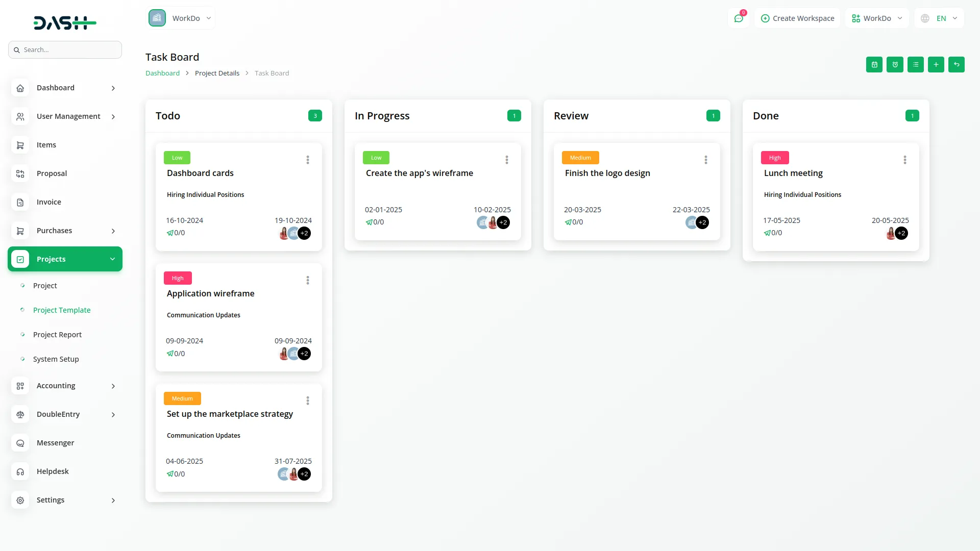Screen dimensions: 980x551
Task: Click the Create Workspace button
Action: (x=797, y=18)
